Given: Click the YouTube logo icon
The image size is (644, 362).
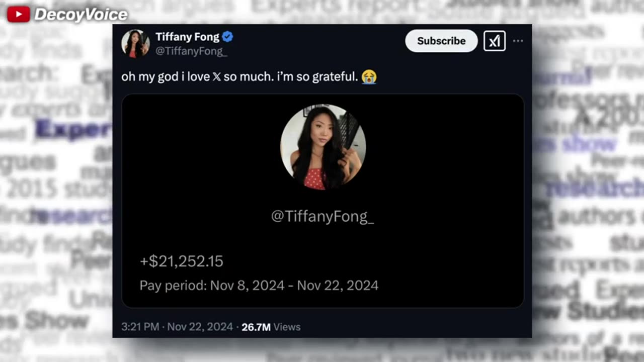Looking at the screenshot, I should click(19, 14).
